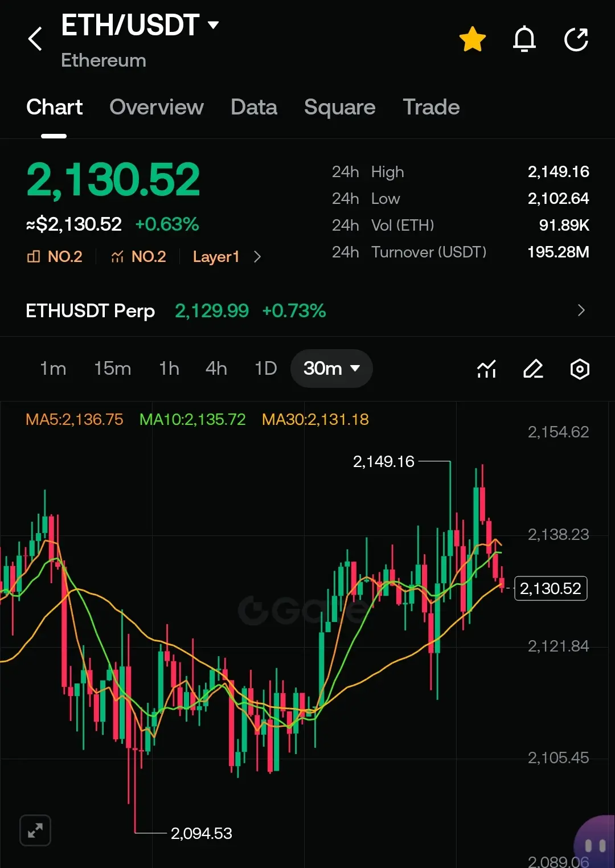Expand chart to fullscreen
This screenshot has height=868, width=615.
coord(35,830)
